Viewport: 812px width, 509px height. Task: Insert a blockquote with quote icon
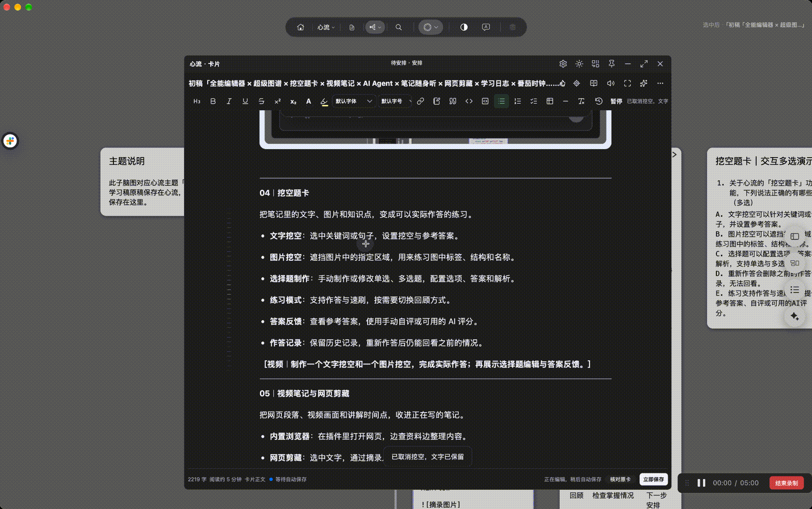(x=453, y=101)
